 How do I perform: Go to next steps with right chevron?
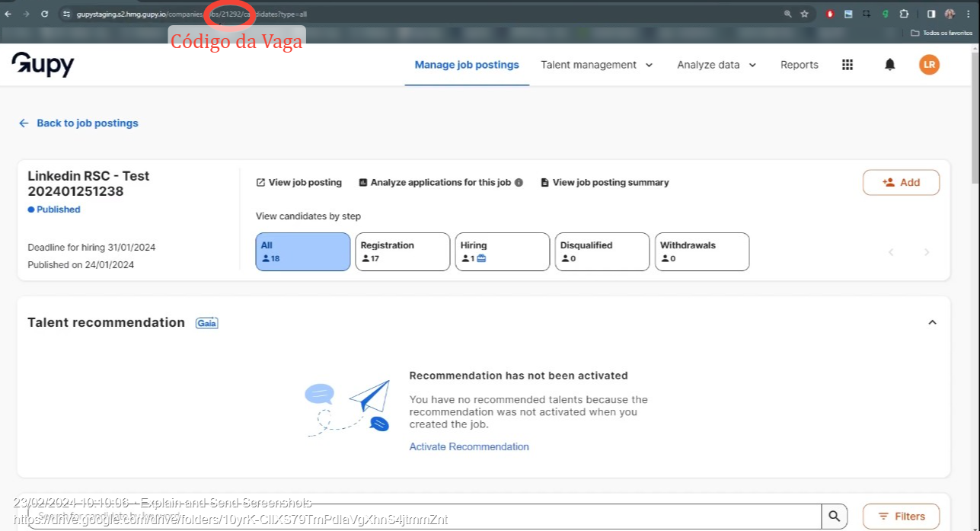(927, 252)
